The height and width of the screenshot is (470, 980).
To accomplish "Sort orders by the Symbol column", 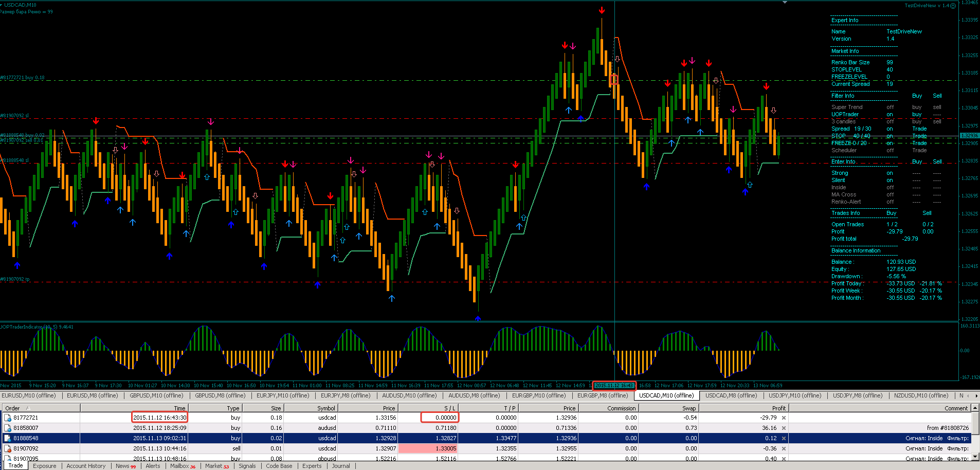I will pyautogui.click(x=311, y=408).
